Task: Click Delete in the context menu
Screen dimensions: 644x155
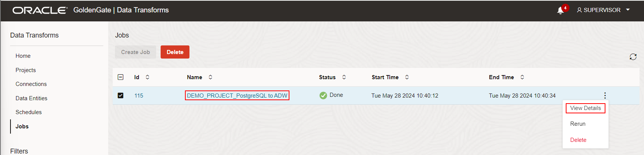Action: 578,140
